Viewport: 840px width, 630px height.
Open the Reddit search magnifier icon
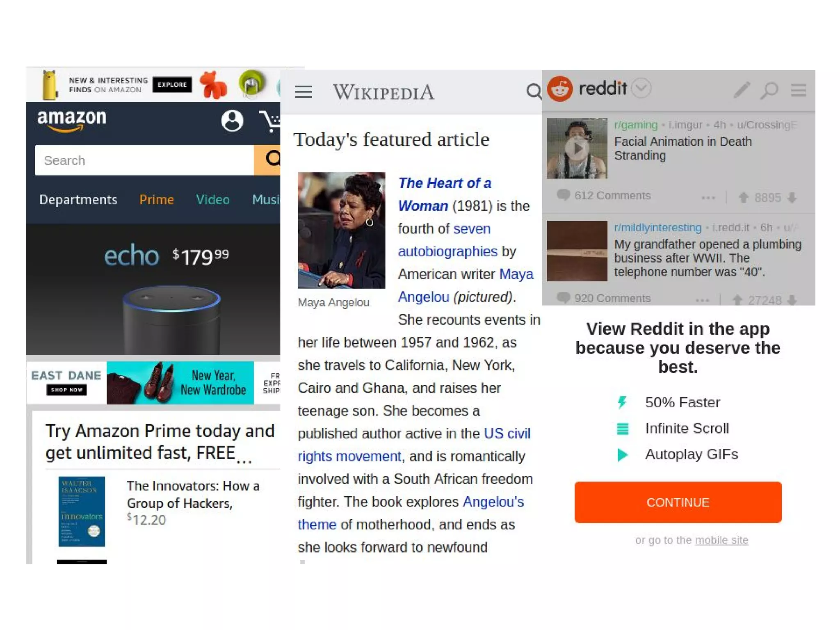point(769,90)
